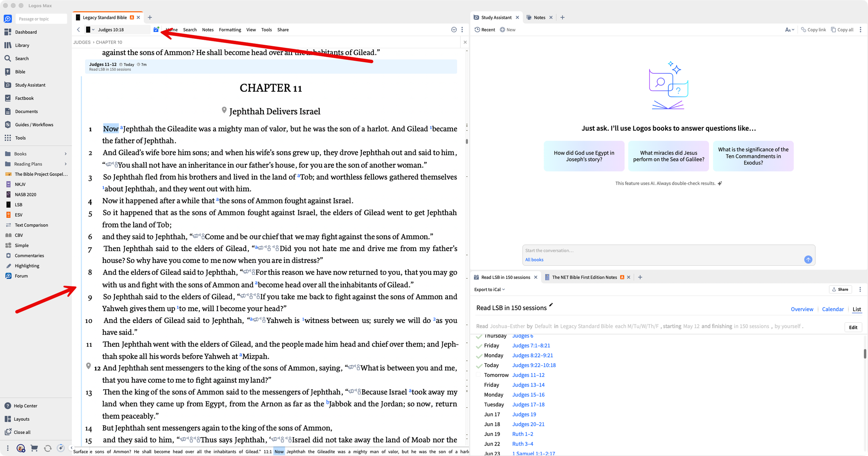Switch reading plan to Overview
The image size is (868, 456).
tap(802, 309)
